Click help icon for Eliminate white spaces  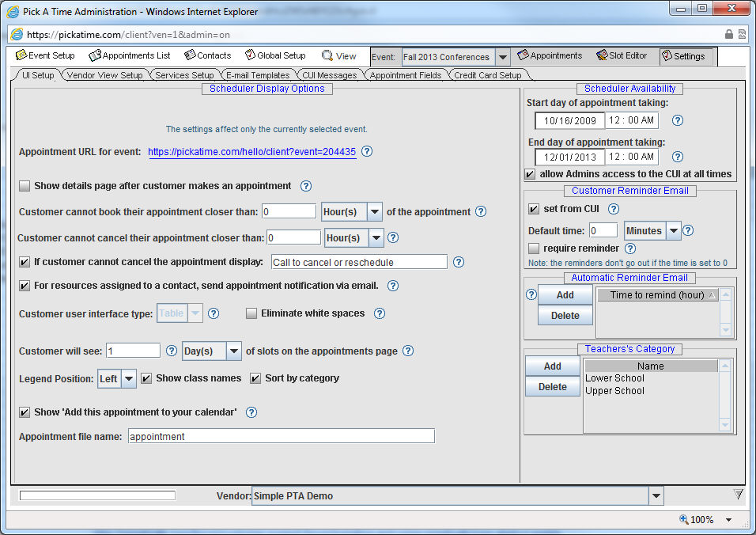[380, 313]
